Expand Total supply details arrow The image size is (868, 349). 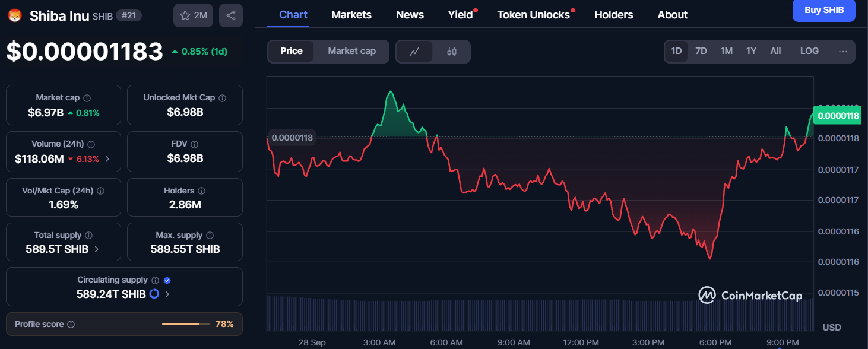[x=97, y=249]
